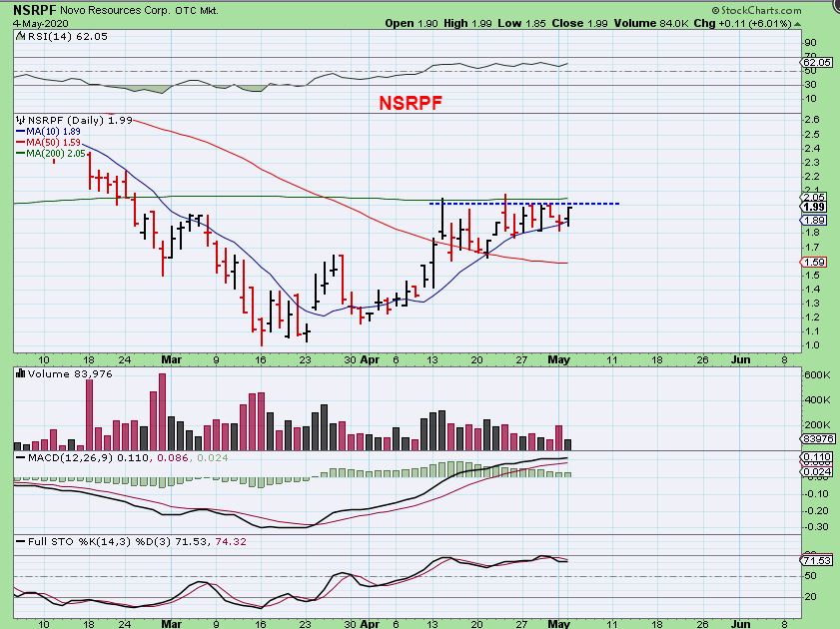
Task: Click the Volume 84.0K header value
Action: [651, 24]
